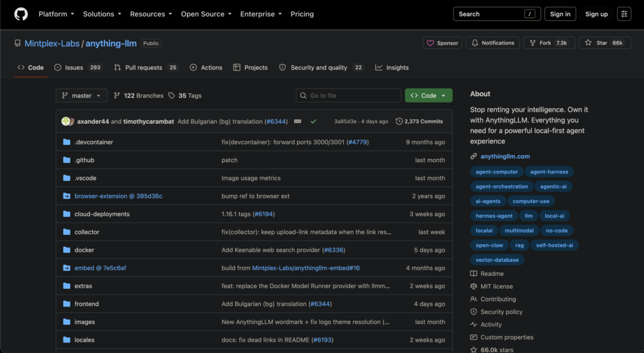Open the Projects tab

click(x=250, y=68)
